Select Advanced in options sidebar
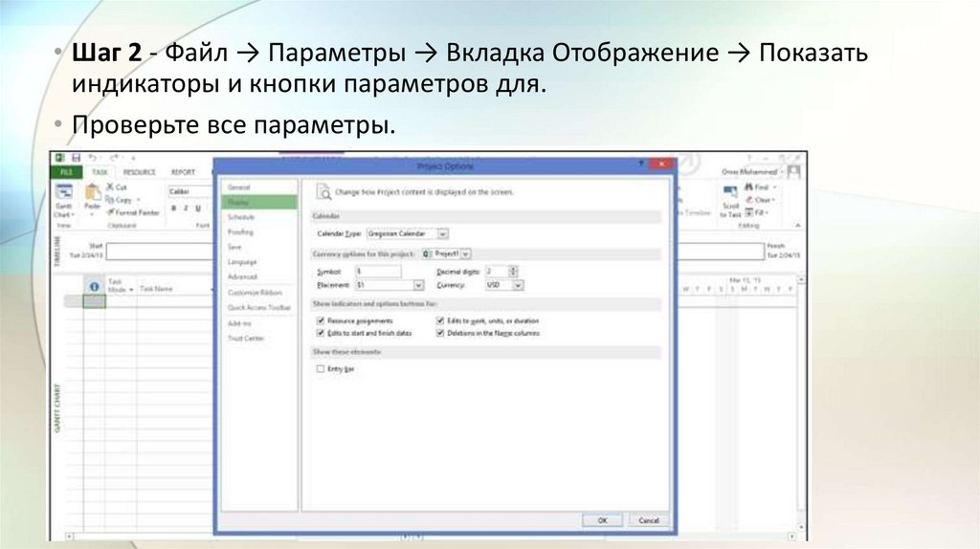The image size is (980, 549). pos(258,276)
